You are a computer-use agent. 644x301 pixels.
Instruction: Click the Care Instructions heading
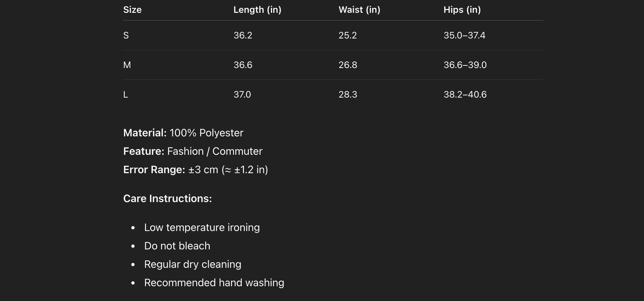tap(167, 199)
